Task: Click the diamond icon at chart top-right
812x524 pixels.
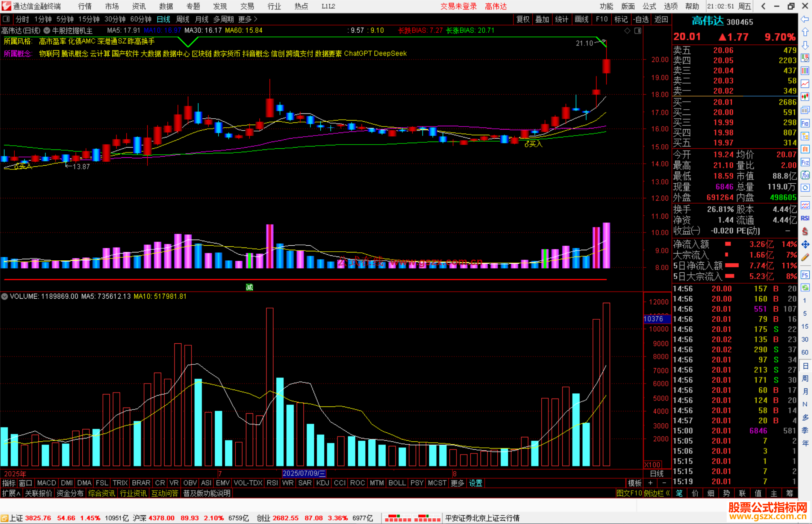Action: pos(627,31)
